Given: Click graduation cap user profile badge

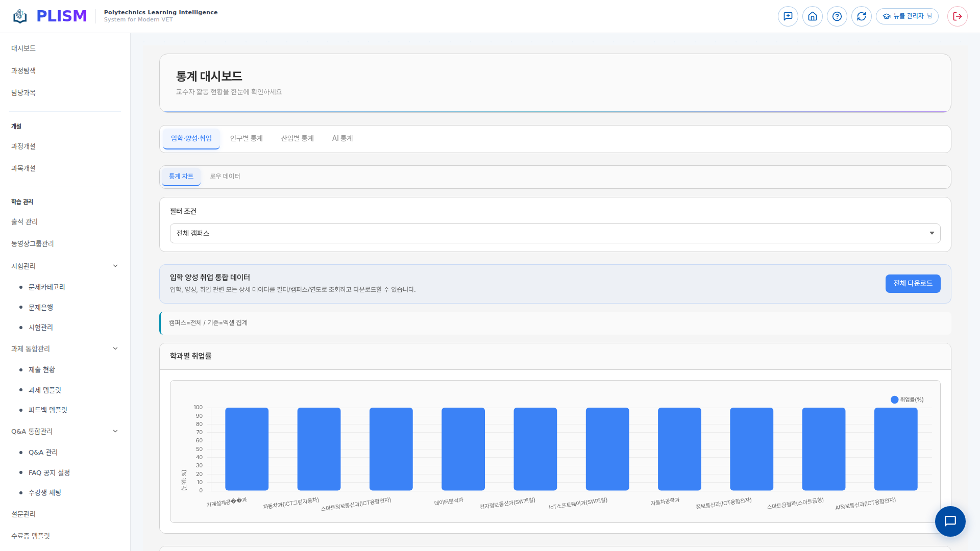Looking at the screenshot, I should pyautogui.click(x=907, y=16).
